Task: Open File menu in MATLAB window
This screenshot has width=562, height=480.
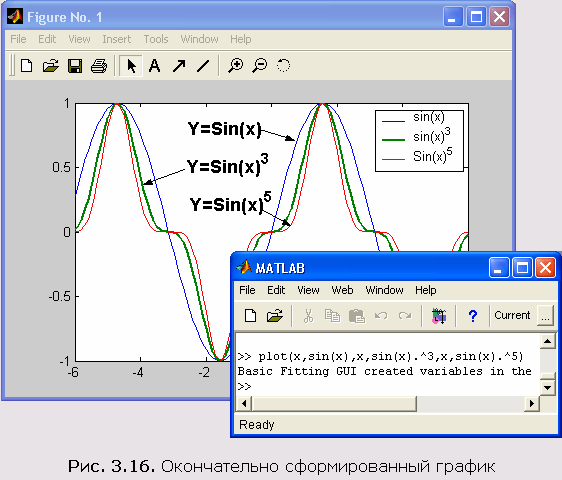Action: tap(247, 290)
